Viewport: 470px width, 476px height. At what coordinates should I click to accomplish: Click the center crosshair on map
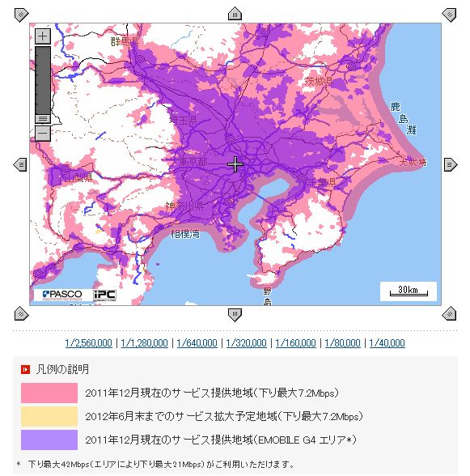(x=235, y=164)
